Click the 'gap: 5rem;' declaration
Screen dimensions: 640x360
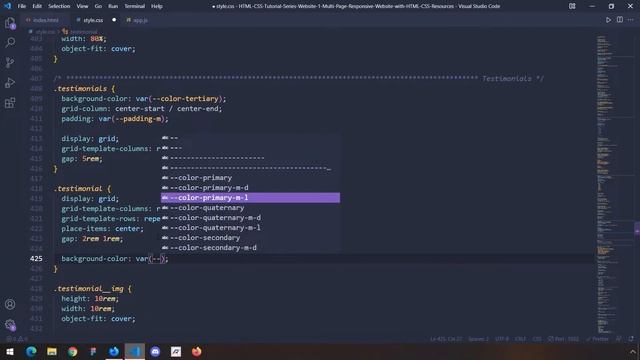pos(82,159)
